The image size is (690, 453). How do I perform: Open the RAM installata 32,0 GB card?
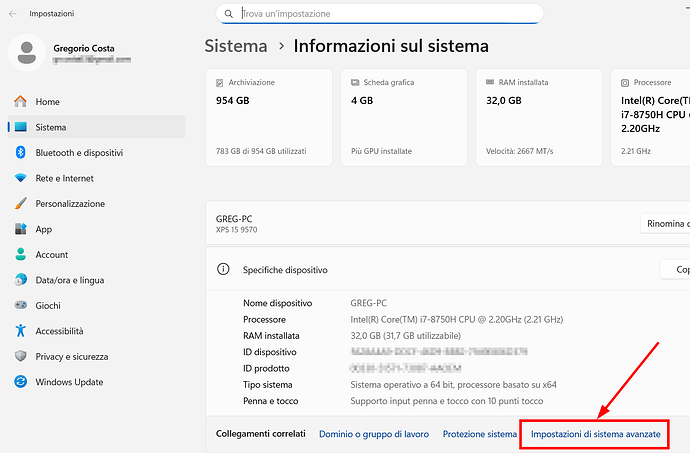coord(539,118)
